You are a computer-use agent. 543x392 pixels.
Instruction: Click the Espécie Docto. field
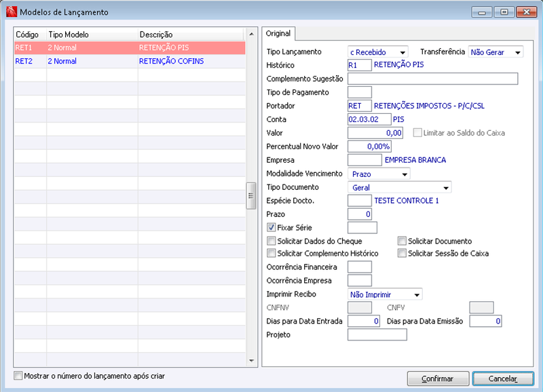(x=360, y=201)
